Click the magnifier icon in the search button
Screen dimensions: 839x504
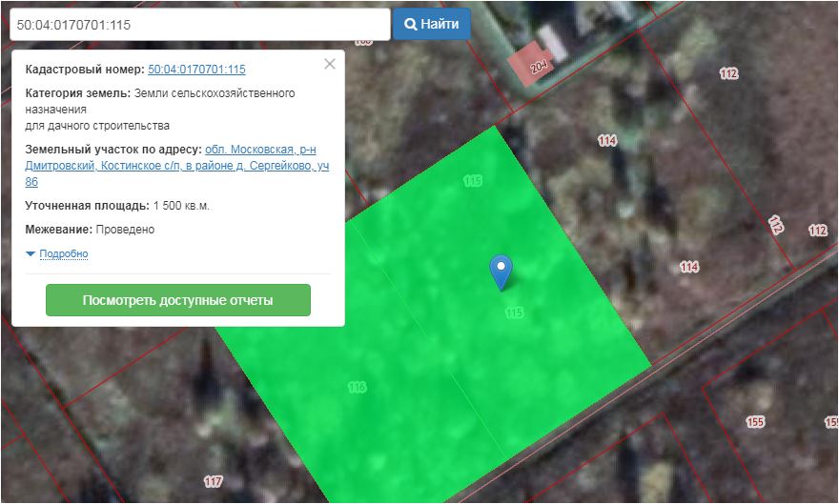coord(411,24)
